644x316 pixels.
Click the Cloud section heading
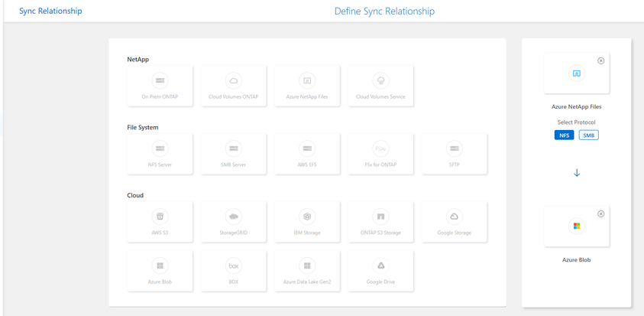[135, 195]
